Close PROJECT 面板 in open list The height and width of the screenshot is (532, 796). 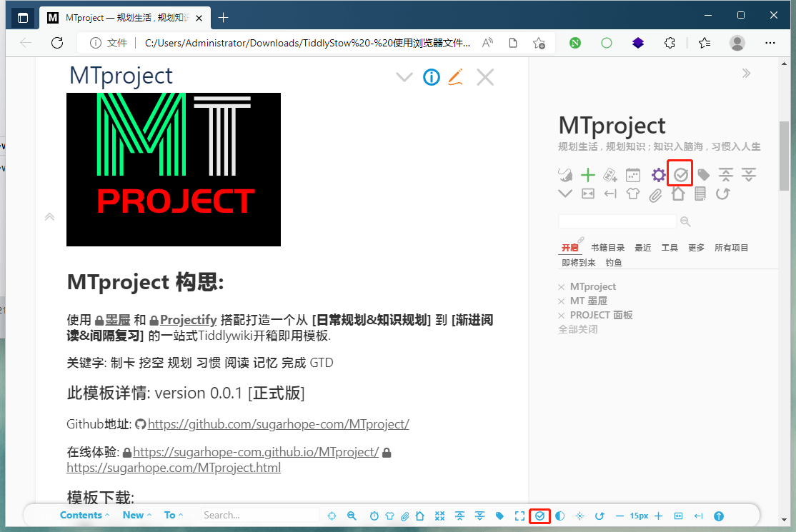click(562, 316)
